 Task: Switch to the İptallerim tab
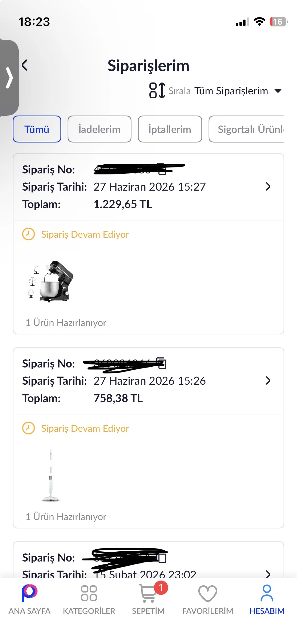pyautogui.click(x=170, y=129)
